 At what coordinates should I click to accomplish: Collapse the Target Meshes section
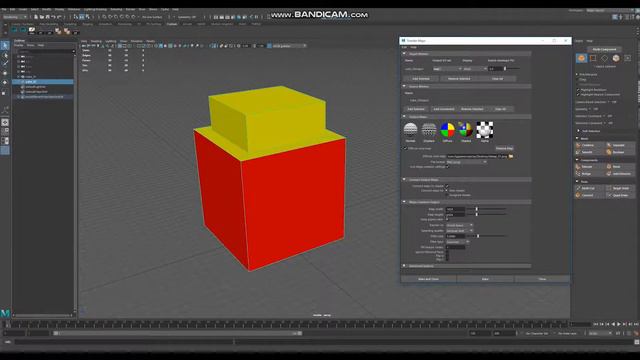click(x=404, y=53)
